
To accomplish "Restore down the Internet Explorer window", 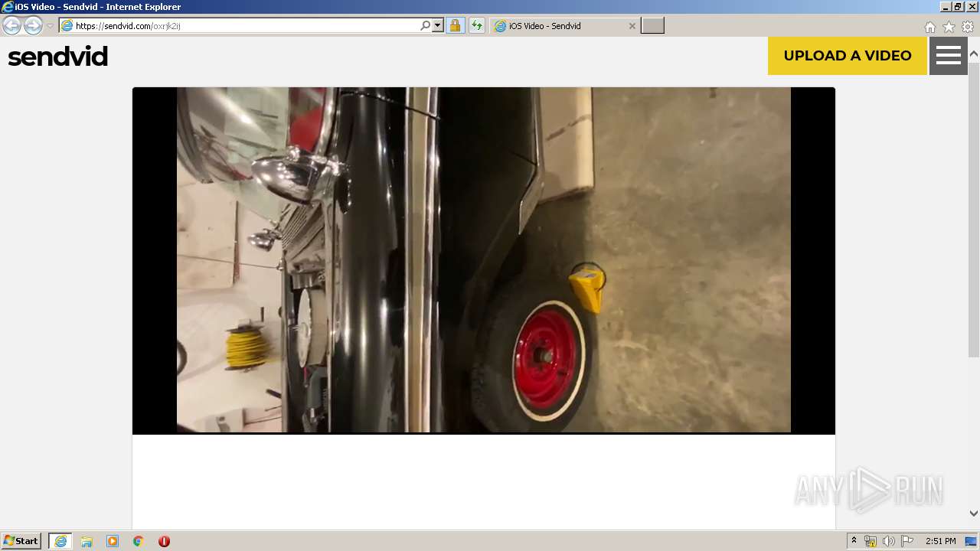I will pyautogui.click(x=958, y=7).
